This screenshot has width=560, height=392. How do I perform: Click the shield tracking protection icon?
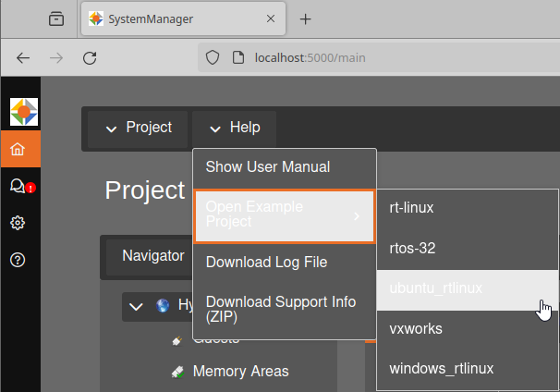[213, 57]
